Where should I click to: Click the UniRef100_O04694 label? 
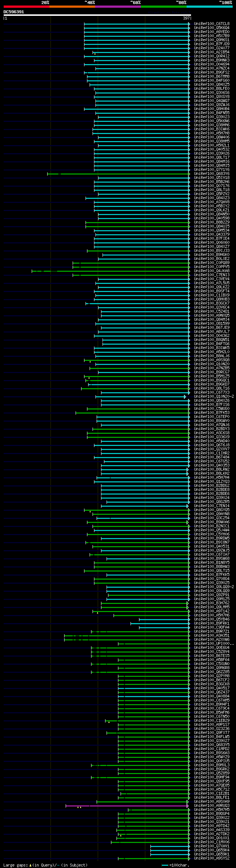point(212,64)
